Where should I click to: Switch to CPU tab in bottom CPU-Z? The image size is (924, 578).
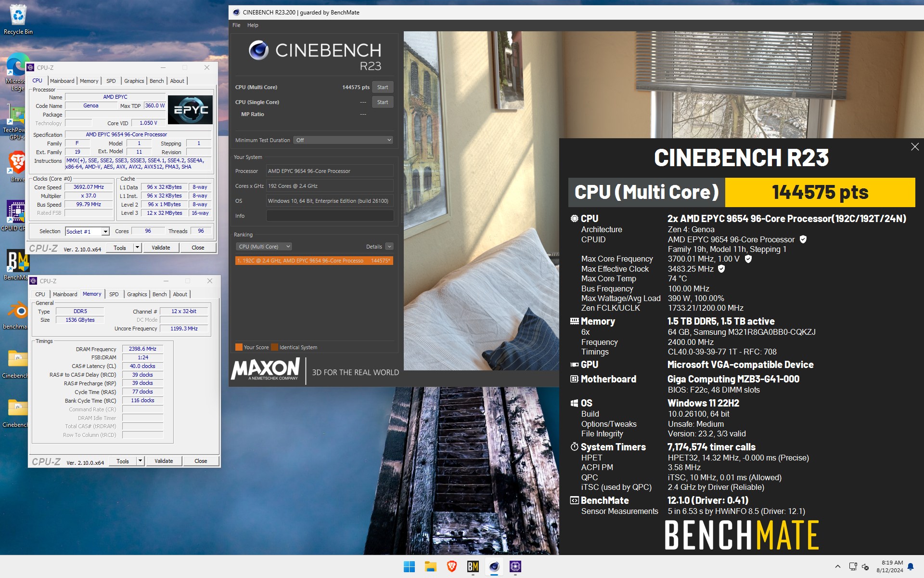pos(40,294)
